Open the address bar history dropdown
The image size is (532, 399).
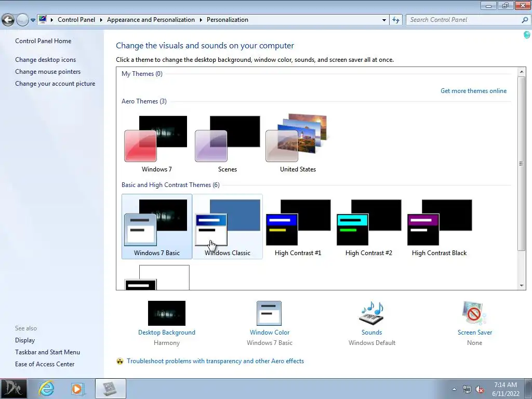384,20
